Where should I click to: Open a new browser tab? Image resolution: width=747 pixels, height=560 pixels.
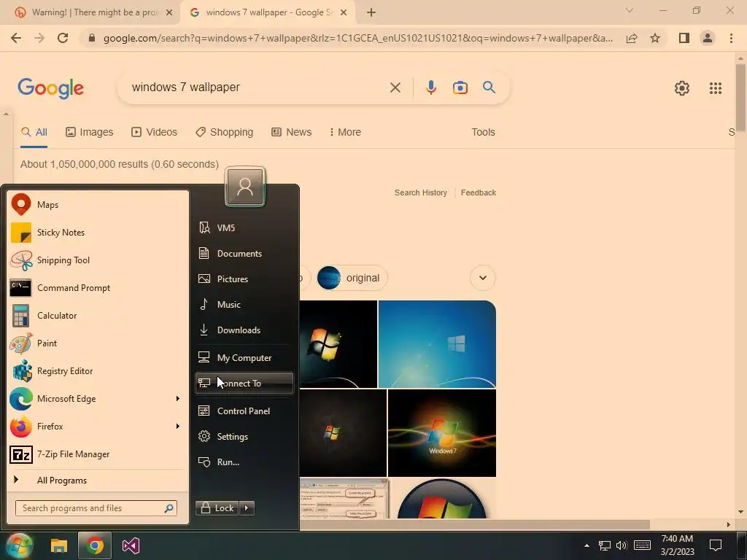click(371, 12)
